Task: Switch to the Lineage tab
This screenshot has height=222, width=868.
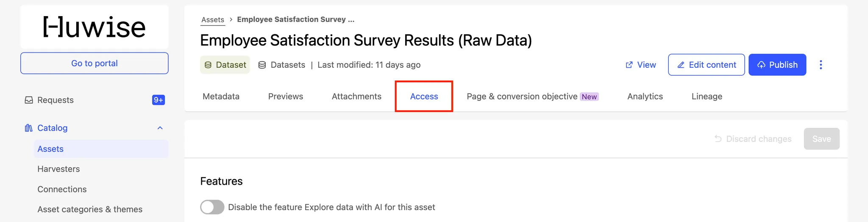Action: coord(707,97)
